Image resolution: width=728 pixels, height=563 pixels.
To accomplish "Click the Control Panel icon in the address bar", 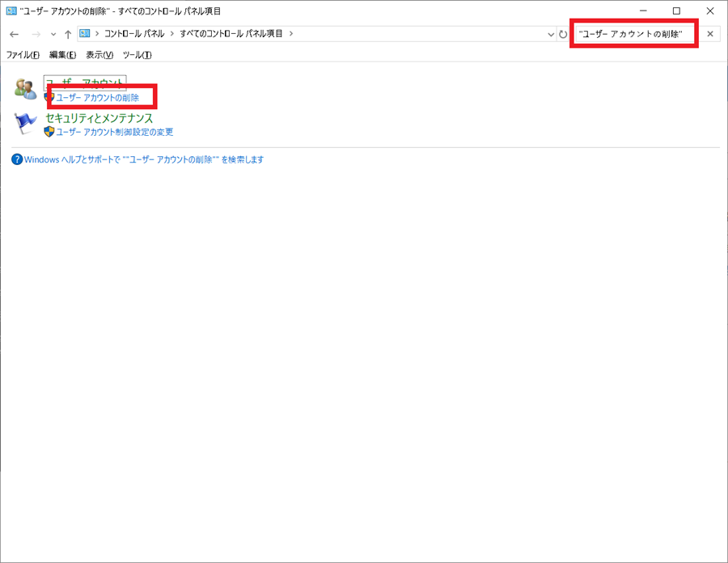I will tap(83, 33).
